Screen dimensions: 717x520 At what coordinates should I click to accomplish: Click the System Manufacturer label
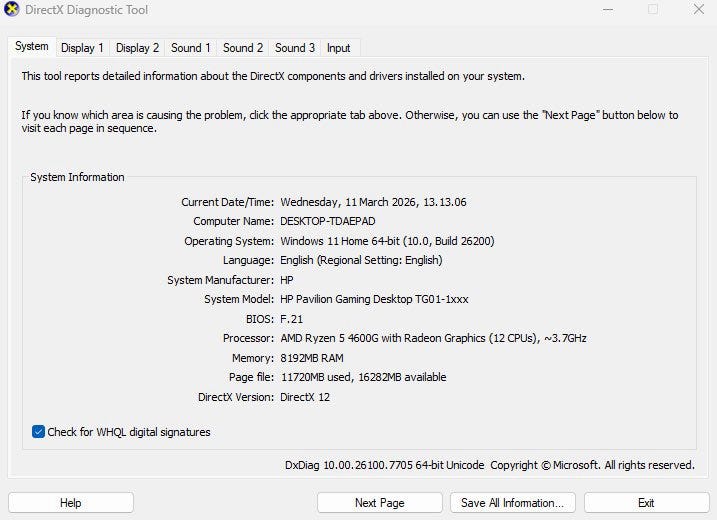click(x=220, y=280)
